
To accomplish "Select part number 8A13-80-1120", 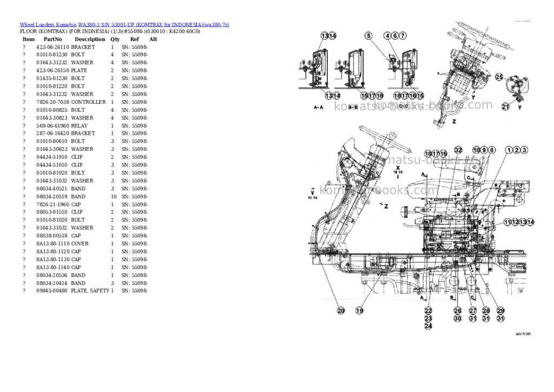I will tap(52, 252).
